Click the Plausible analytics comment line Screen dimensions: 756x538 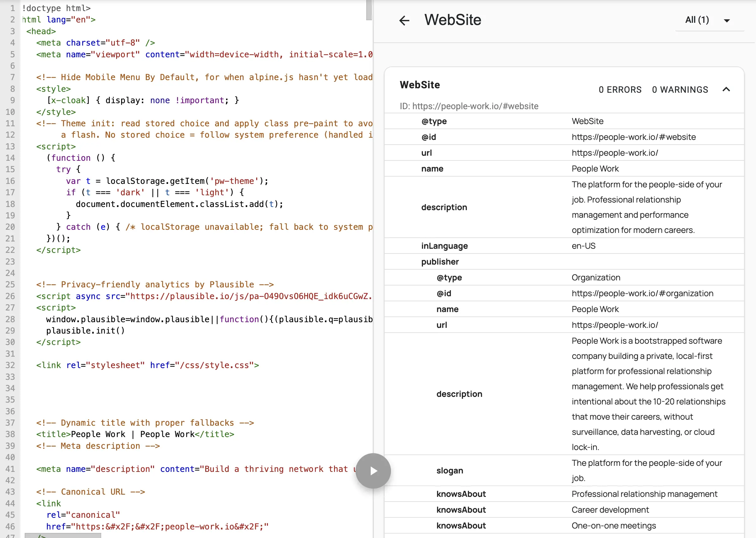(155, 285)
